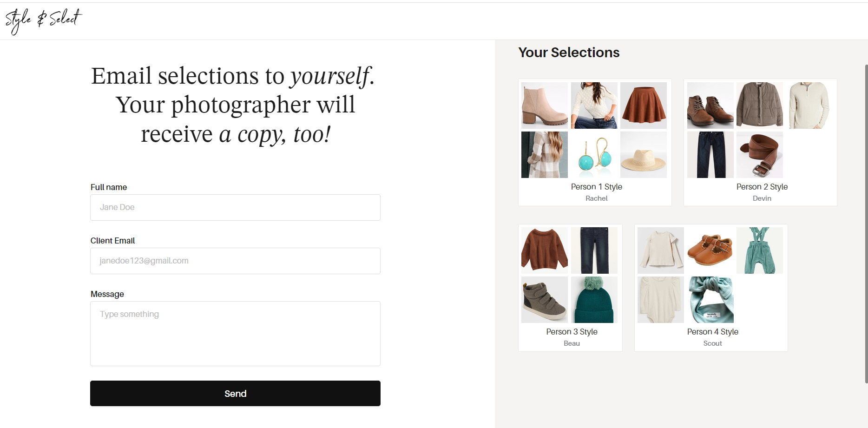This screenshot has height=428, width=868.
Task: Open the rust knit sweater image
Action: tap(545, 250)
